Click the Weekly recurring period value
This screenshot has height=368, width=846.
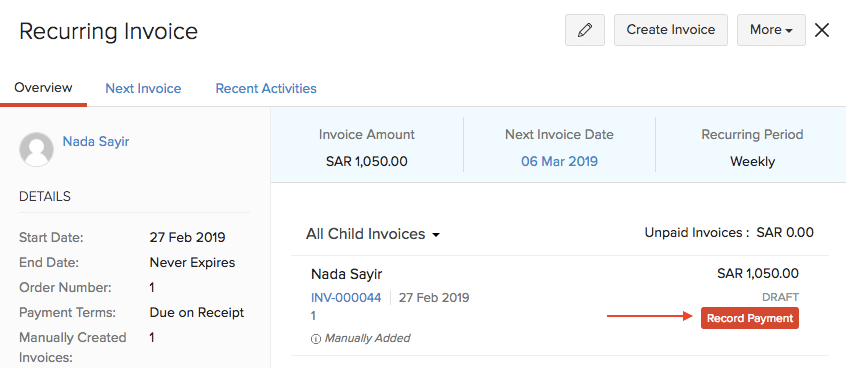(752, 161)
